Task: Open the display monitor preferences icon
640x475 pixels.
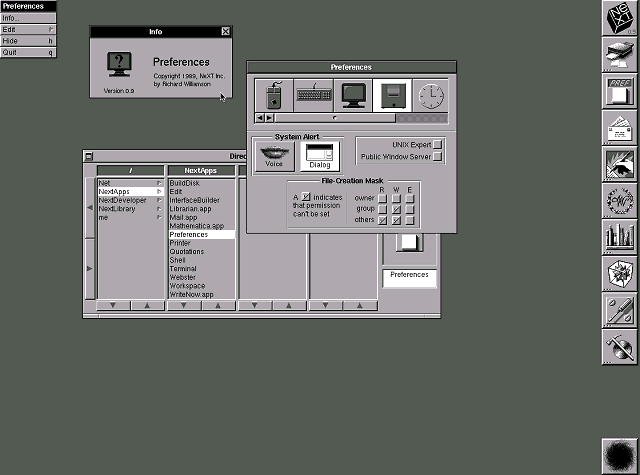Action: (353, 95)
